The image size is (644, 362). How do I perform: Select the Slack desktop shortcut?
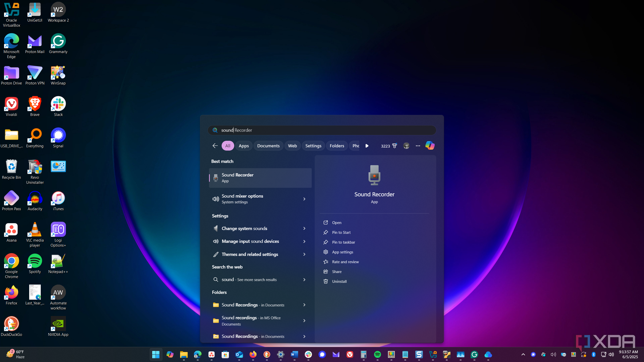[x=58, y=107]
